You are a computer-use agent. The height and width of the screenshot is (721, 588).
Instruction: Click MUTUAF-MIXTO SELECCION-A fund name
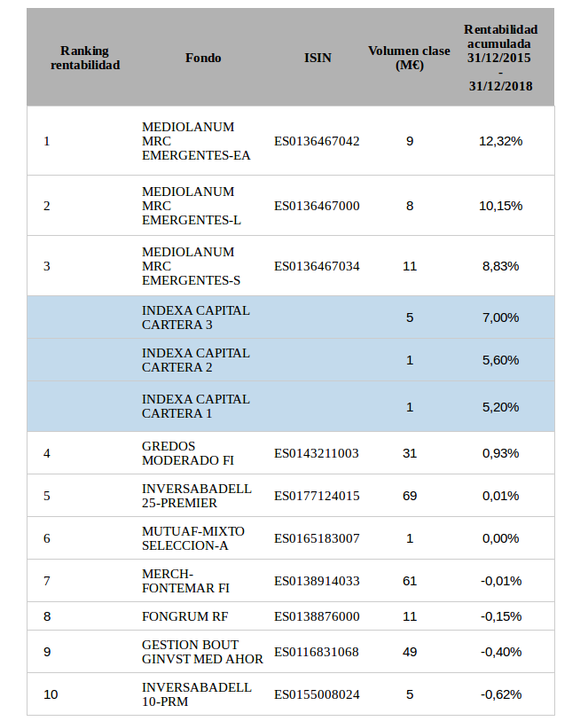tap(193, 538)
